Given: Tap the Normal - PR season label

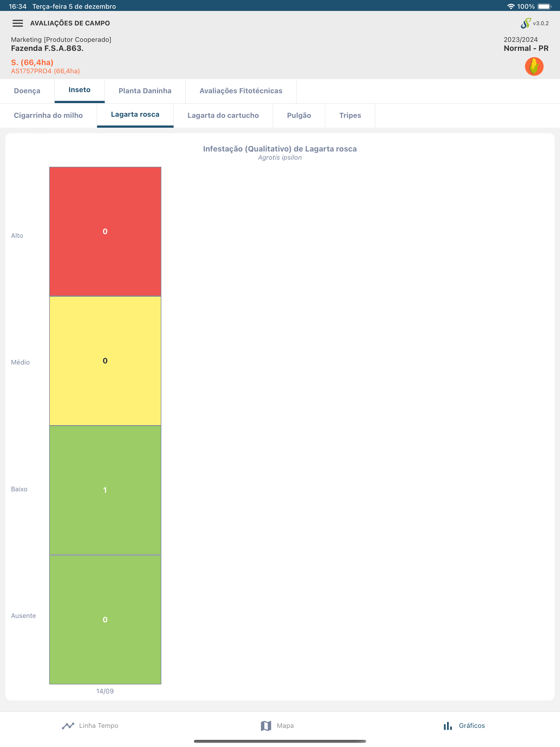Looking at the screenshot, I should [x=526, y=48].
